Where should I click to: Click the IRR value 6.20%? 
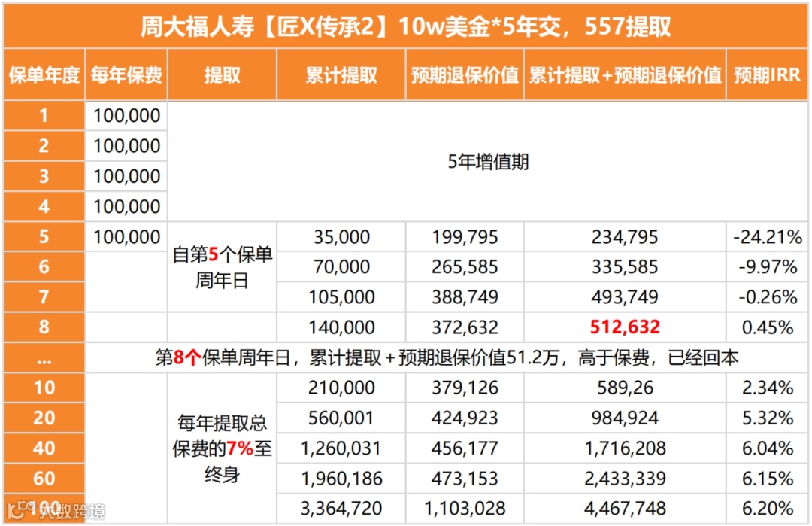[768, 509]
